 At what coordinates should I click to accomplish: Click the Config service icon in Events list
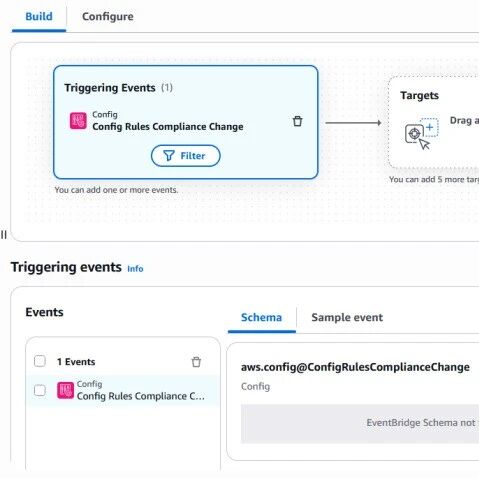pyautogui.click(x=65, y=390)
